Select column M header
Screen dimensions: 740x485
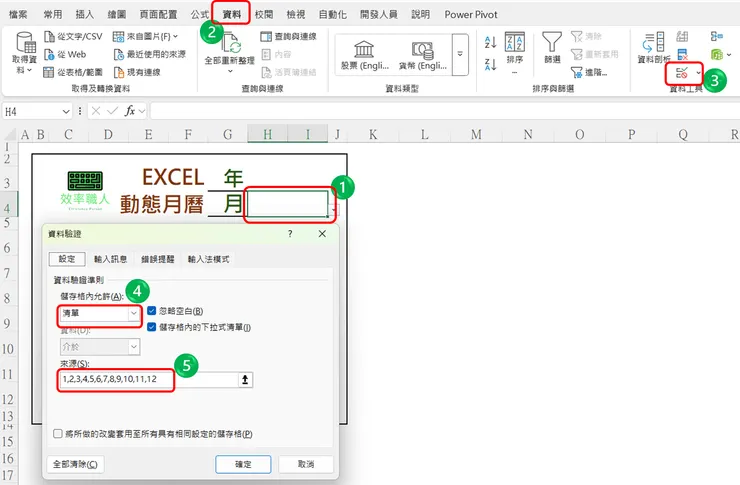tap(476, 134)
